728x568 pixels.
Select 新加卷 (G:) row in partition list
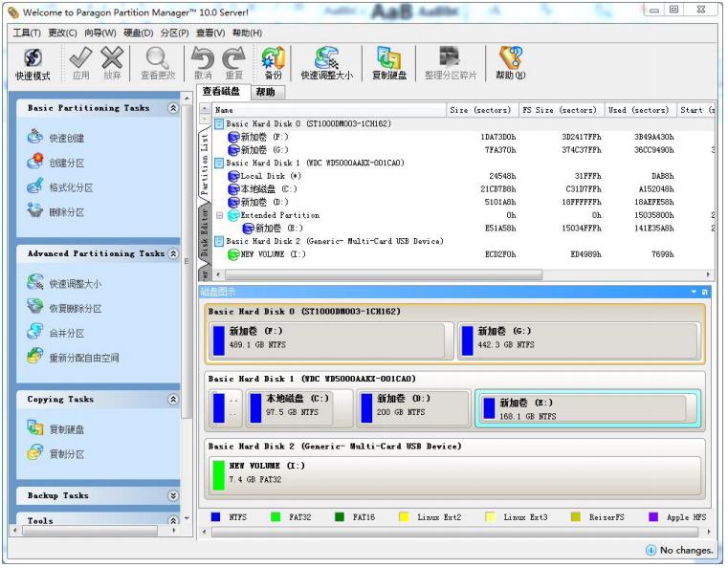coord(463,150)
